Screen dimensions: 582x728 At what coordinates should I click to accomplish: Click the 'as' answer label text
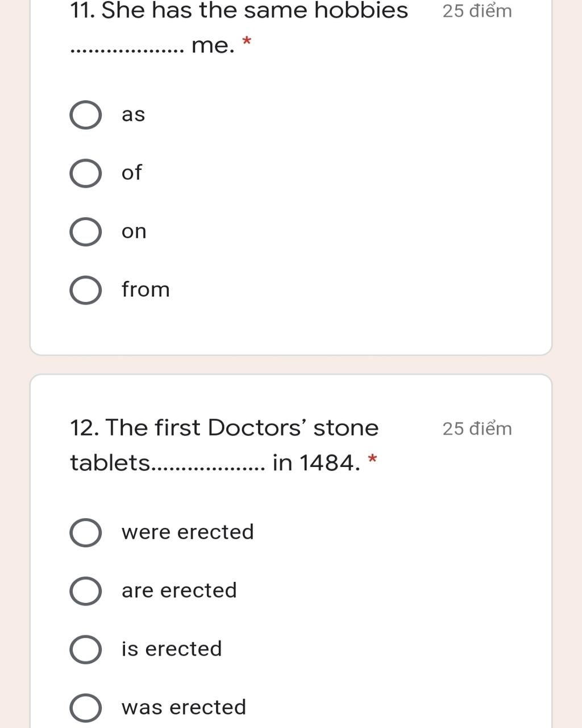click(133, 115)
